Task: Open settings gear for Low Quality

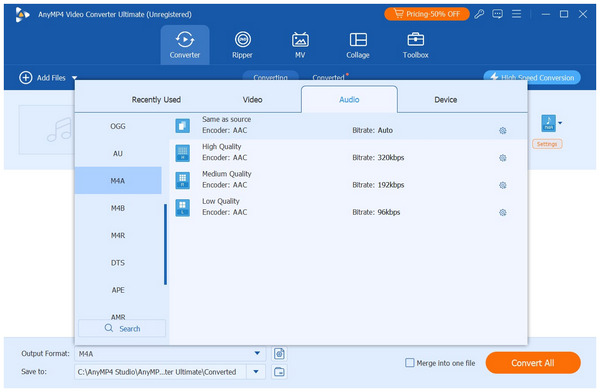Action: click(x=503, y=212)
